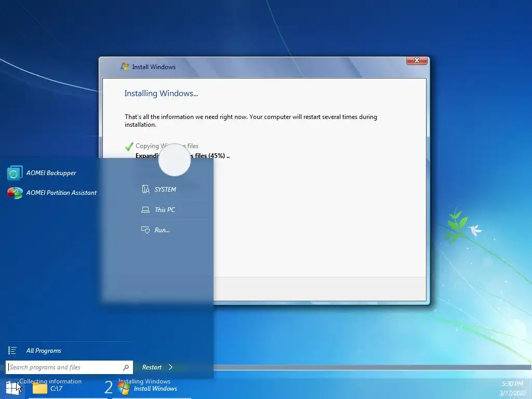Click the Restart button

(152, 367)
